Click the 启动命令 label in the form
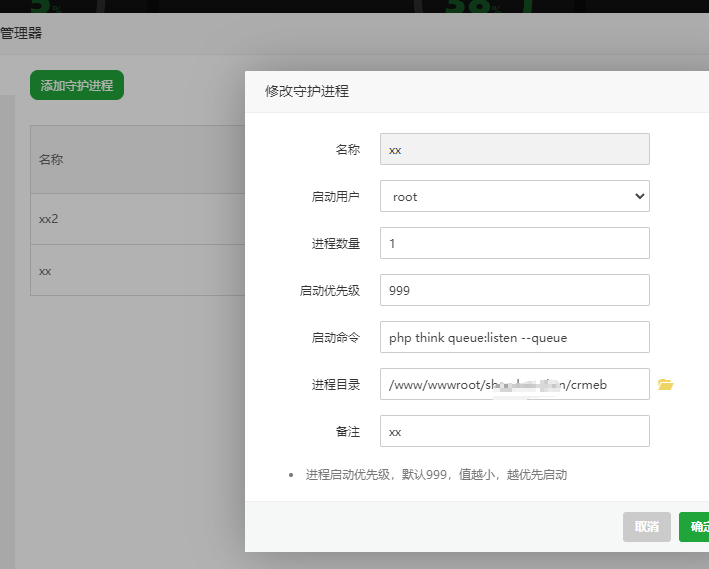The height and width of the screenshot is (569, 709). [335, 338]
